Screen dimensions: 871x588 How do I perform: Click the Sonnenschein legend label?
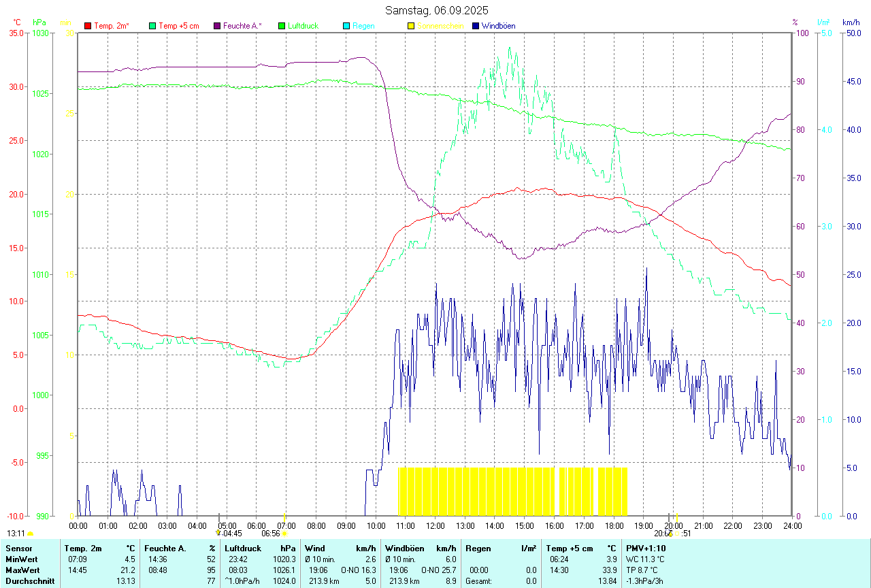440,26
